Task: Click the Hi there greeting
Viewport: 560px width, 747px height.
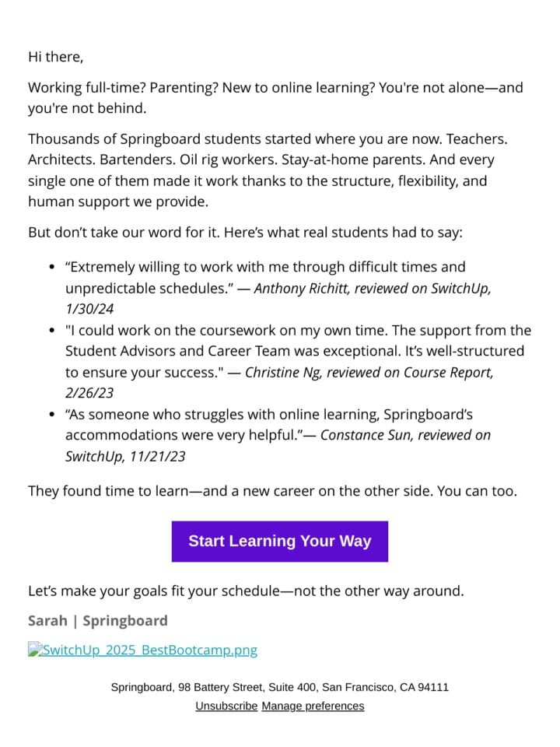Action: point(56,57)
